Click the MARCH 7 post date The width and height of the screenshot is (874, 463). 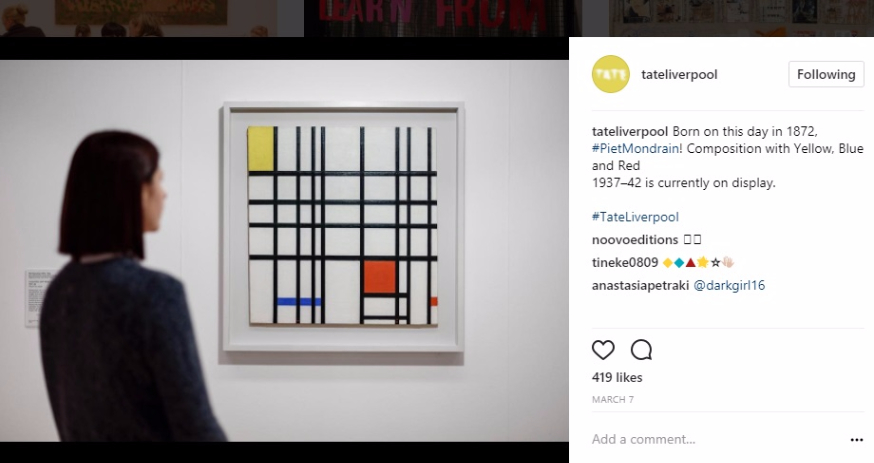613,399
